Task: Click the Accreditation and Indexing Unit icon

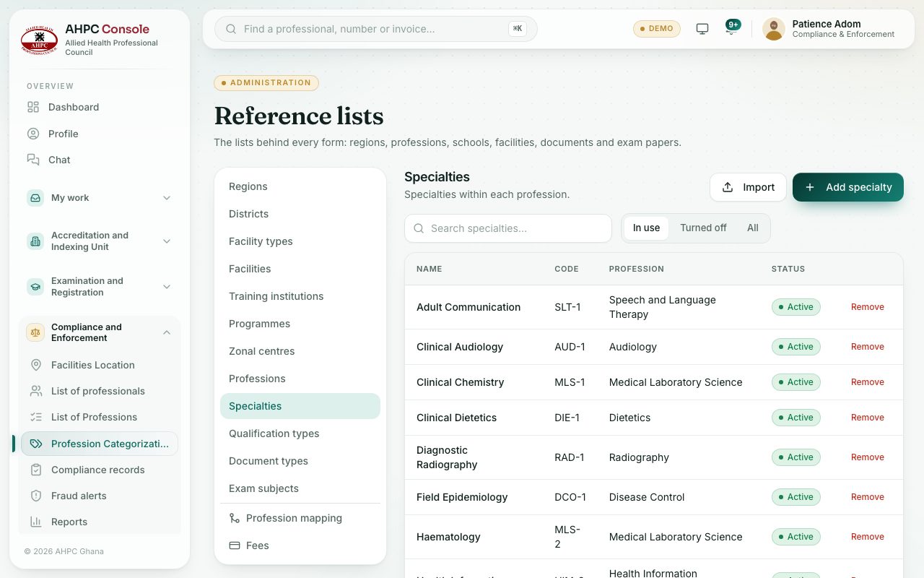Action: pyautogui.click(x=35, y=241)
